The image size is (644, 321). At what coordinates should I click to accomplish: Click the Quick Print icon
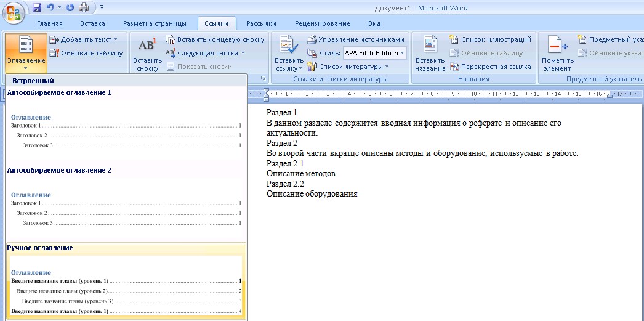(x=84, y=8)
